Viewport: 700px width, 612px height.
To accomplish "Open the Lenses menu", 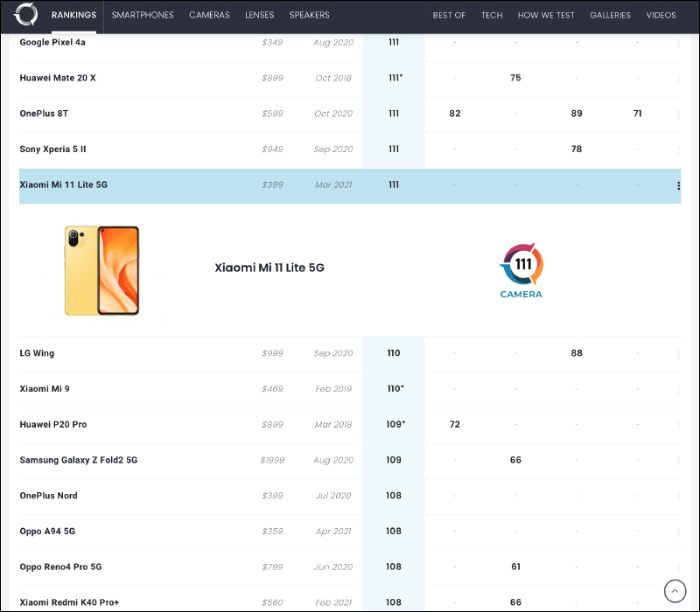I will [259, 15].
